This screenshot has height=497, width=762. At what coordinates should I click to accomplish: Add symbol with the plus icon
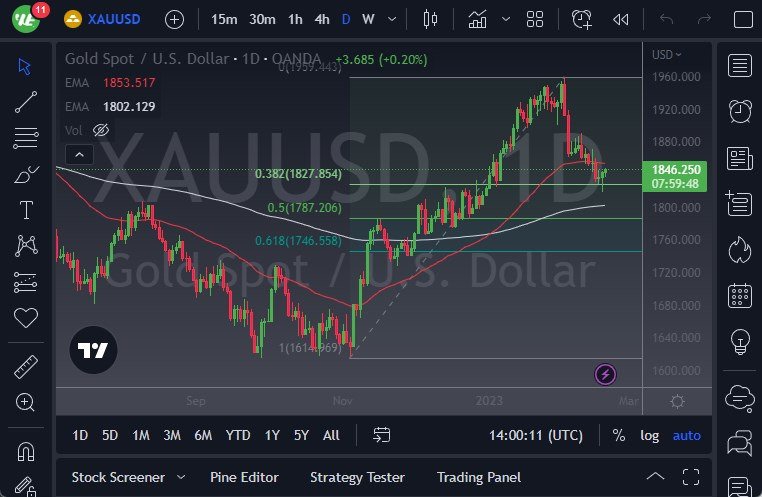tap(174, 19)
